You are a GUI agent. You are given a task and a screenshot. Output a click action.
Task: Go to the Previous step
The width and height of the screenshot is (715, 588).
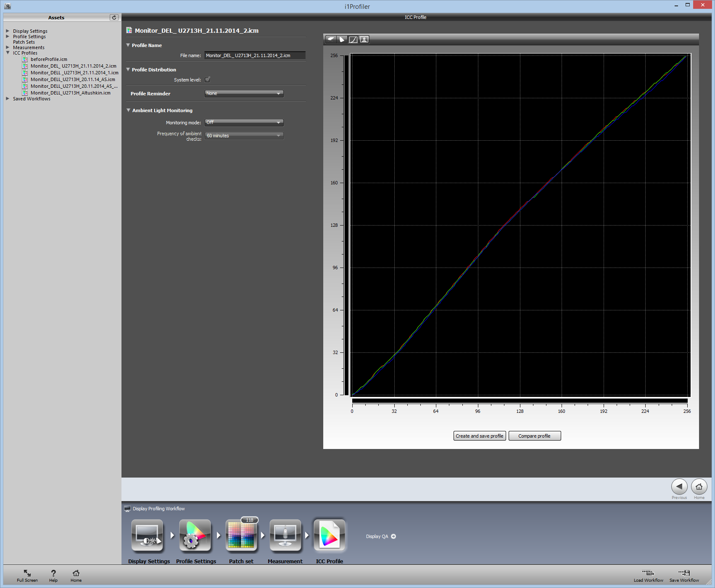(679, 487)
